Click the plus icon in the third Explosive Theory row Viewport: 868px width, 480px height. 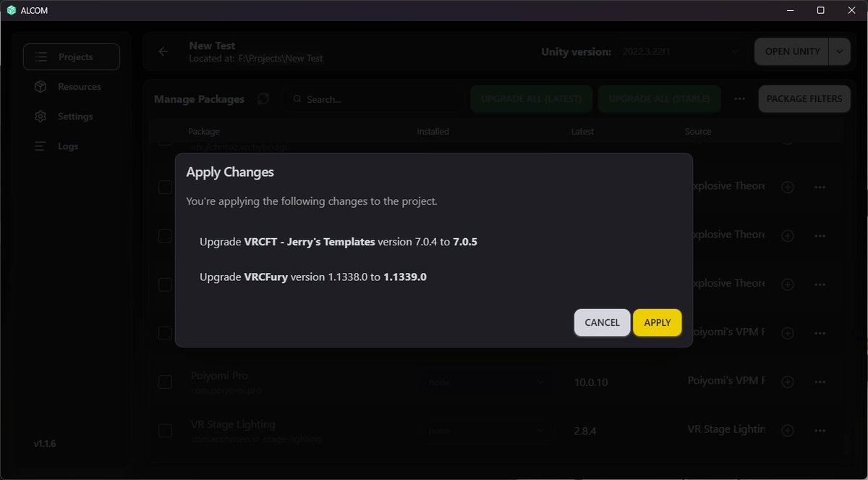(788, 284)
